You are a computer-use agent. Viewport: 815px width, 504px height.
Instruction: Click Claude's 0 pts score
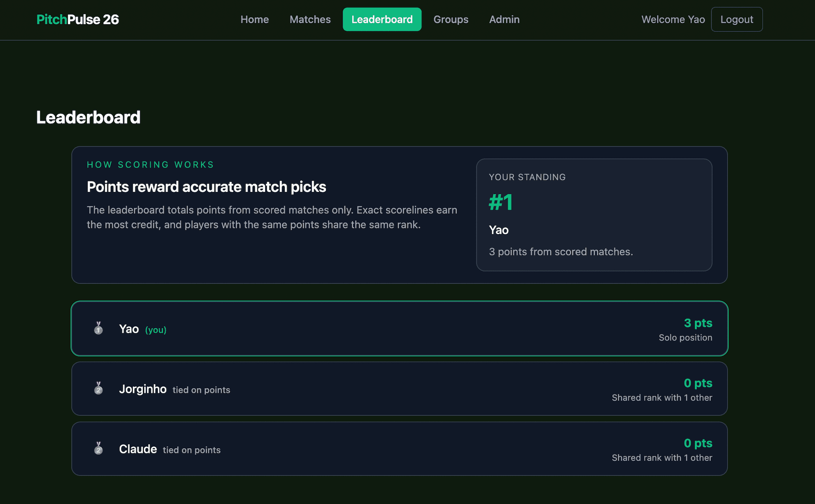698,443
